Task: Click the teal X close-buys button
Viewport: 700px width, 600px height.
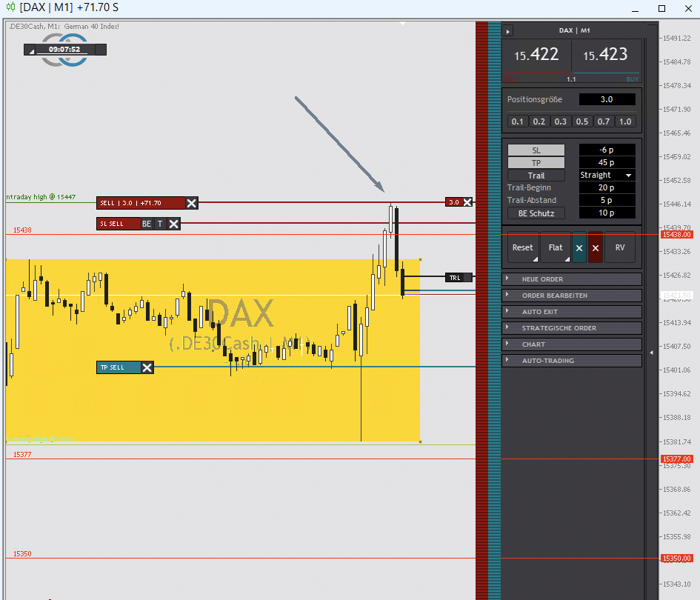Action: coord(579,247)
